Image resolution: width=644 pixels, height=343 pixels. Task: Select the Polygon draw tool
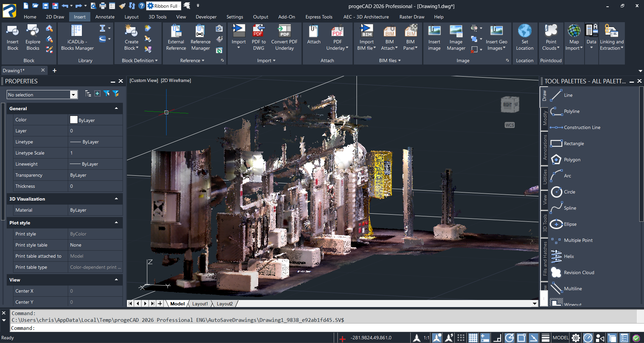click(572, 160)
